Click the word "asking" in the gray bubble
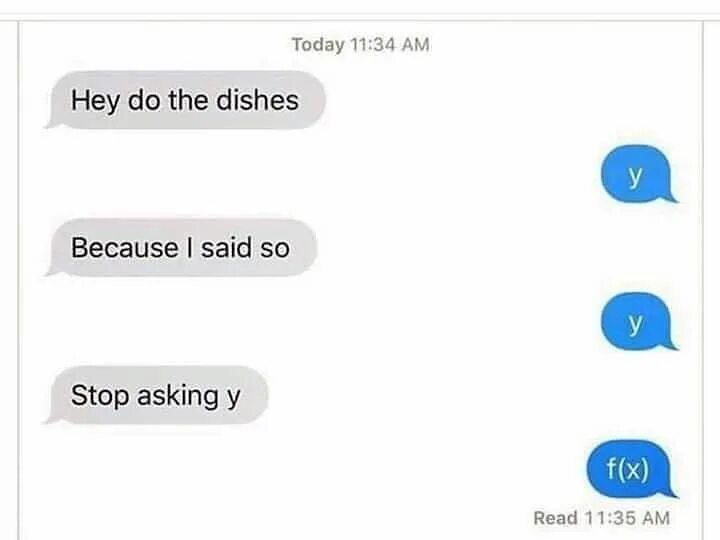Viewport: 720px width, 540px height. click(177, 396)
